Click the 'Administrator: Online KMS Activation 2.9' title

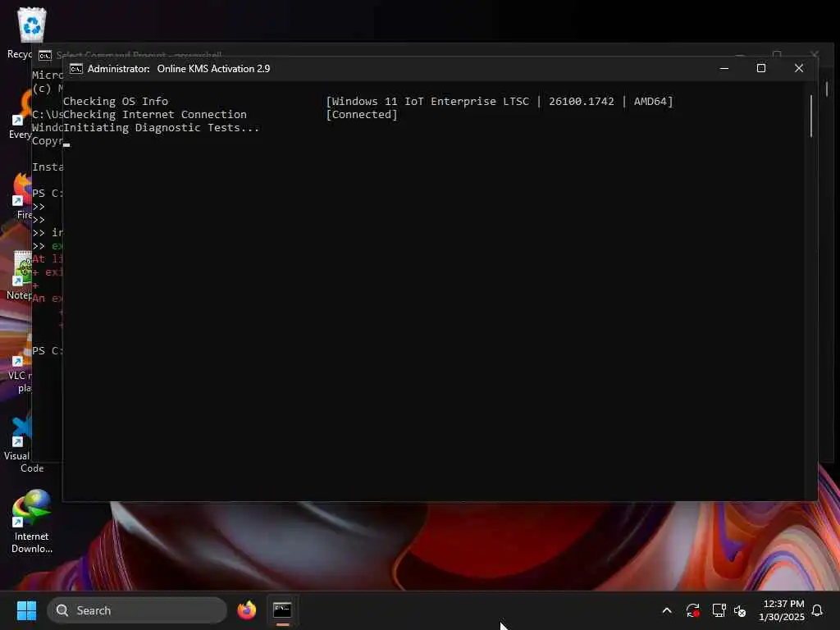pos(179,69)
